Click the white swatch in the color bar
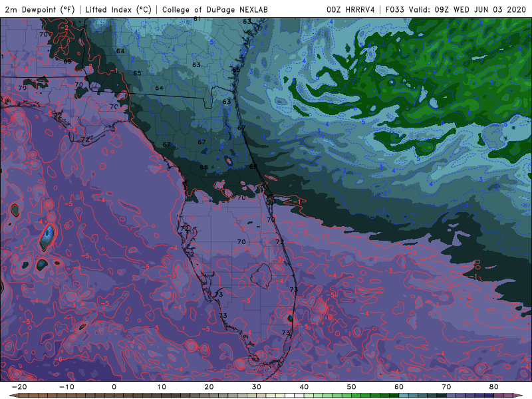This screenshot has width=532, height=399. click(x=290, y=396)
